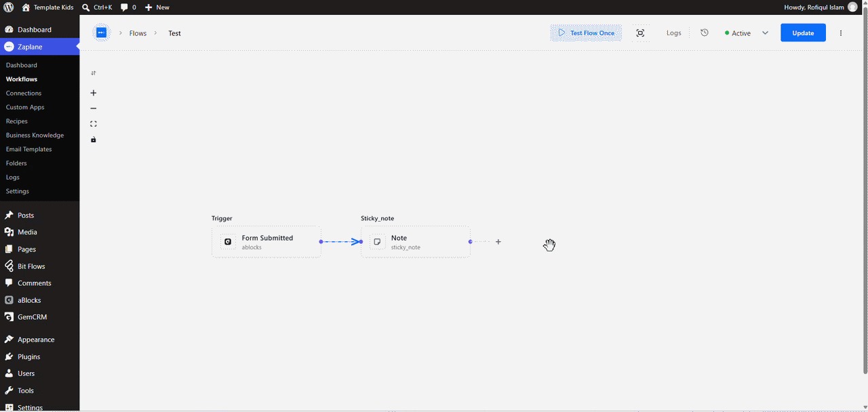Open the Pages menu
The width and height of the screenshot is (868, 412).
click(x=39, y=249)
